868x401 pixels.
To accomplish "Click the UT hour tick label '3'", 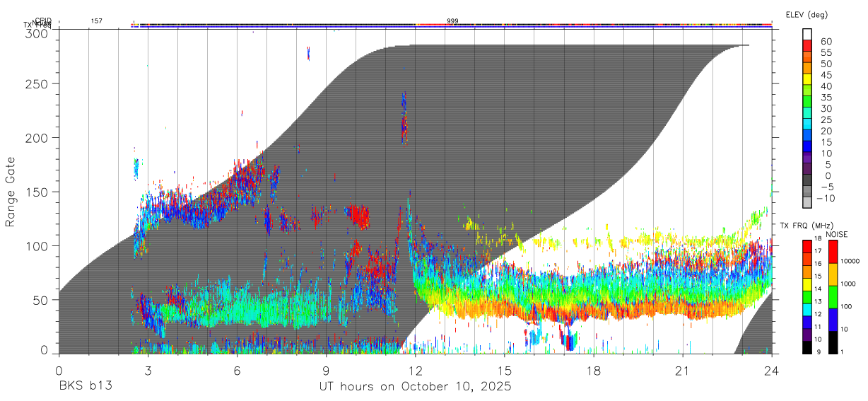I will click(x=148, y=371).
